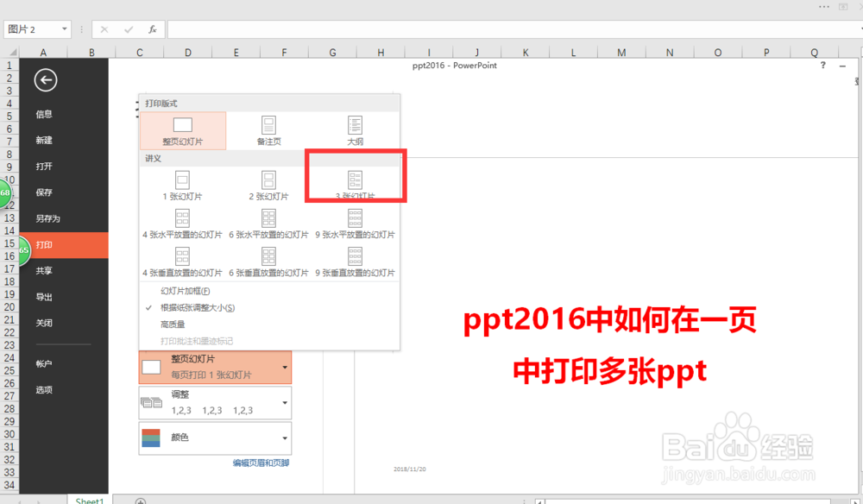Open the ellipsis menu at top right

point(824,7)
